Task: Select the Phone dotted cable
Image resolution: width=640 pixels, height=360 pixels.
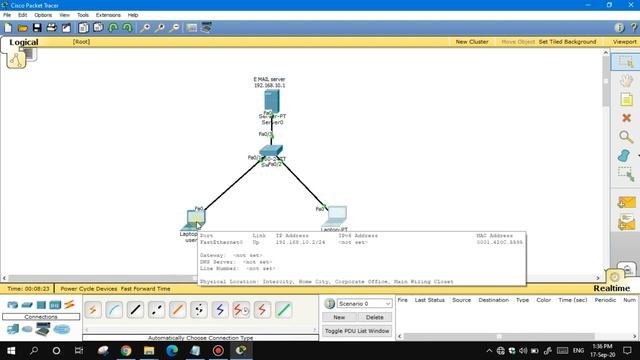Action: pyautogui.click(x=199, y=310)
